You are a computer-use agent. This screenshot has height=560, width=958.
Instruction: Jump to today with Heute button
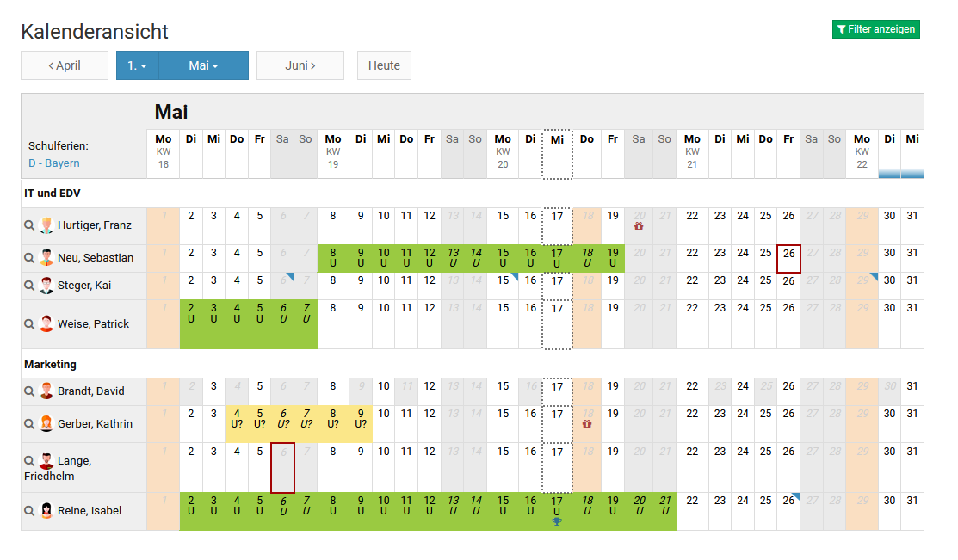point(384,65)
